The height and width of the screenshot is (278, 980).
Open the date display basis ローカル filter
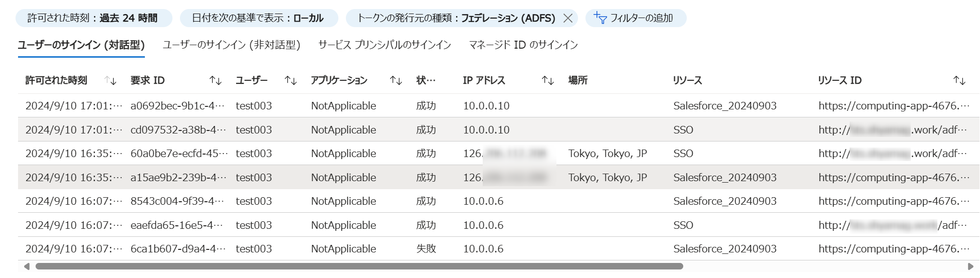click(259, 18)
